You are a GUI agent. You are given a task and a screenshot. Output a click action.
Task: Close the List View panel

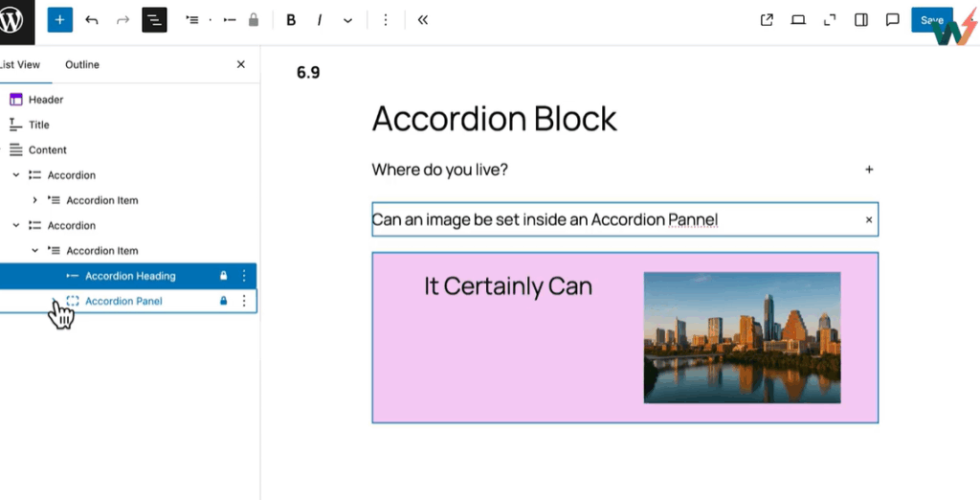pos(240,64)
